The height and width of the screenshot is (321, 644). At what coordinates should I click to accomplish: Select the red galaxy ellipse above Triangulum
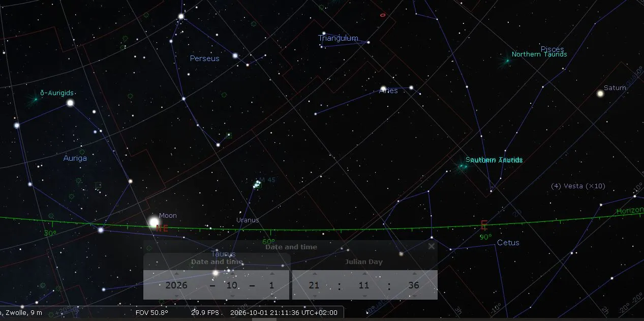click(x=383, y=15)
